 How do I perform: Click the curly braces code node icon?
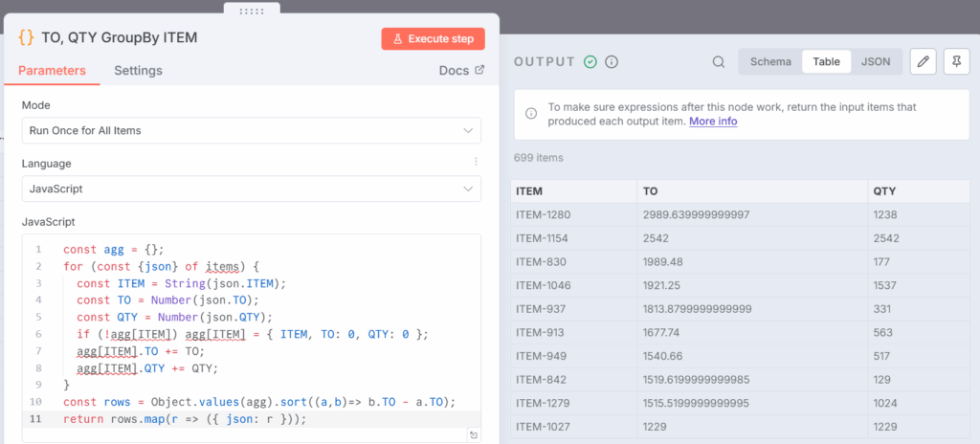tap(27, 38)
